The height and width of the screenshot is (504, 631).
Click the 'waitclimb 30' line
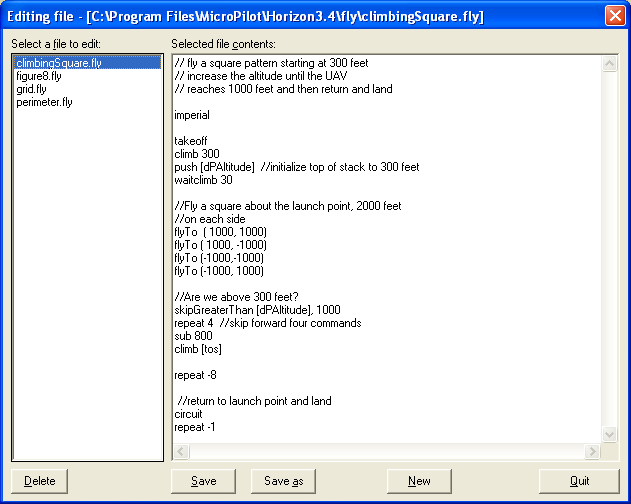[x=203, y=180]
